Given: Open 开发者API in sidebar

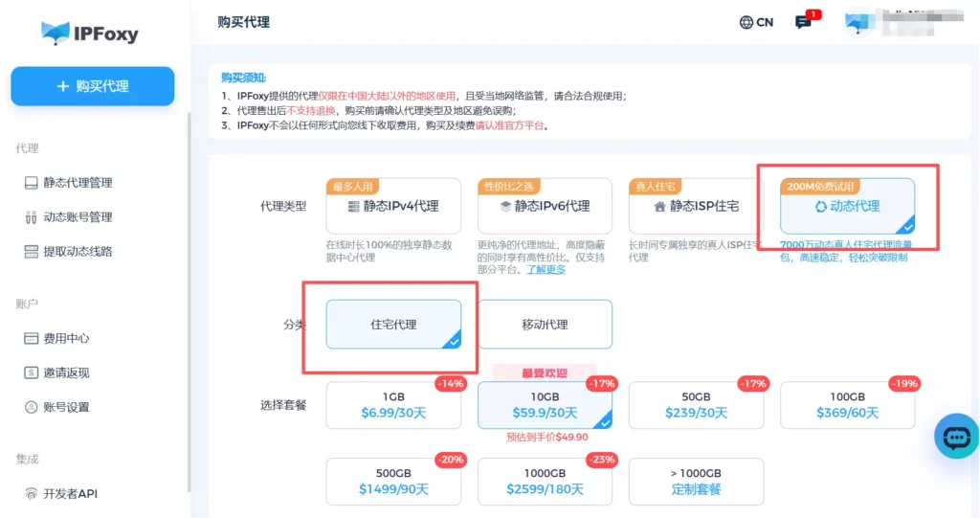Looking at the screenshot, I should [69, 494].
